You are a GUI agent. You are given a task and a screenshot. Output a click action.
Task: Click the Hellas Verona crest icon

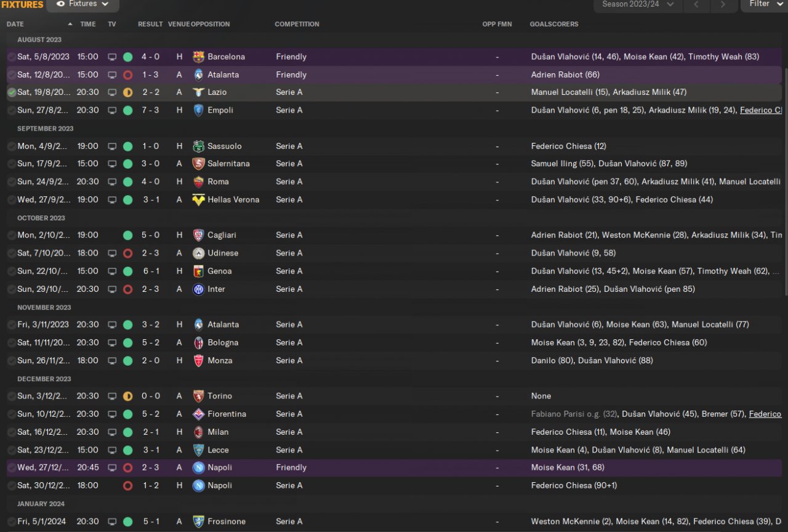coord(198,199)
